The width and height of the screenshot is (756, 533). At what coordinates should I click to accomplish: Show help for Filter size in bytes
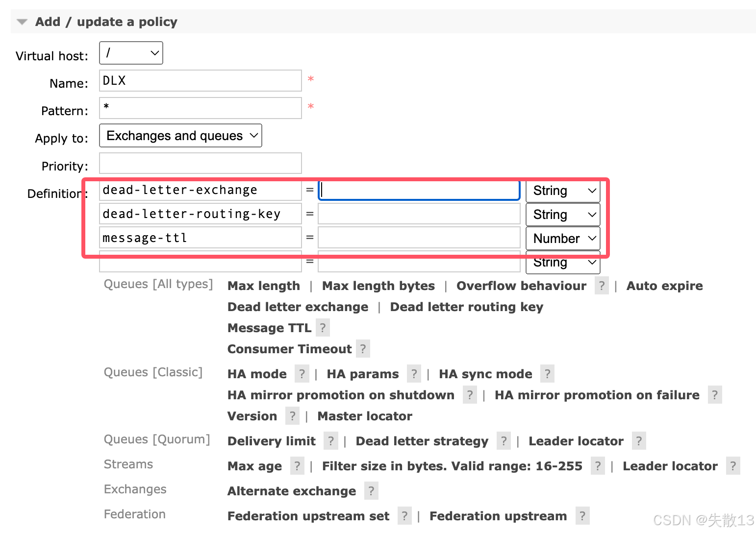[x=598, y=466]
